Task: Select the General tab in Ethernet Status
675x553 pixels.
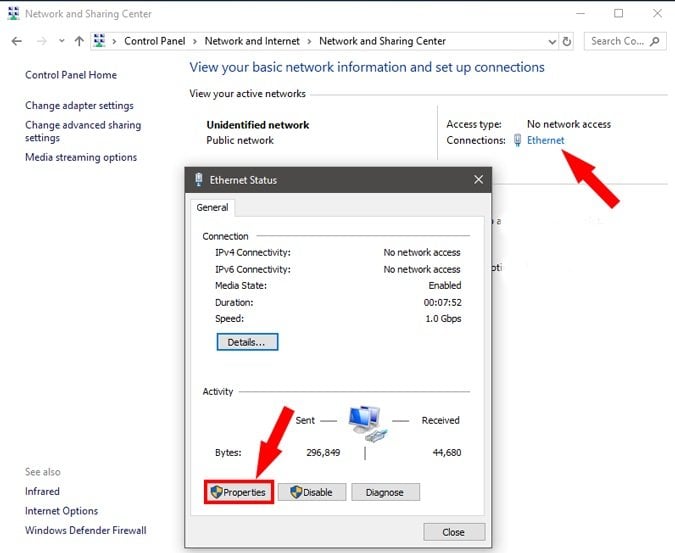Action: point(212,207)
